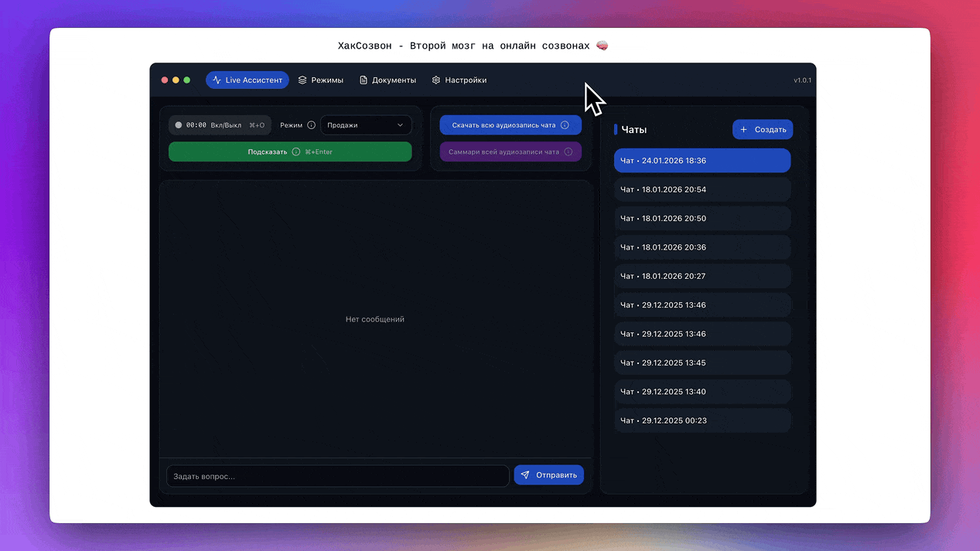This screenshot has height=551, width=980.
Task: Click the info icon next to Режим
Action: 312,125
